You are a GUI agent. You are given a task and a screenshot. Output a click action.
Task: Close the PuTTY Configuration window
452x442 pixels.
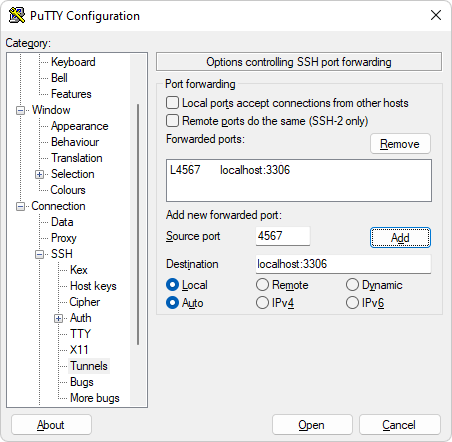pyautogui.click(x=436, y=15)
